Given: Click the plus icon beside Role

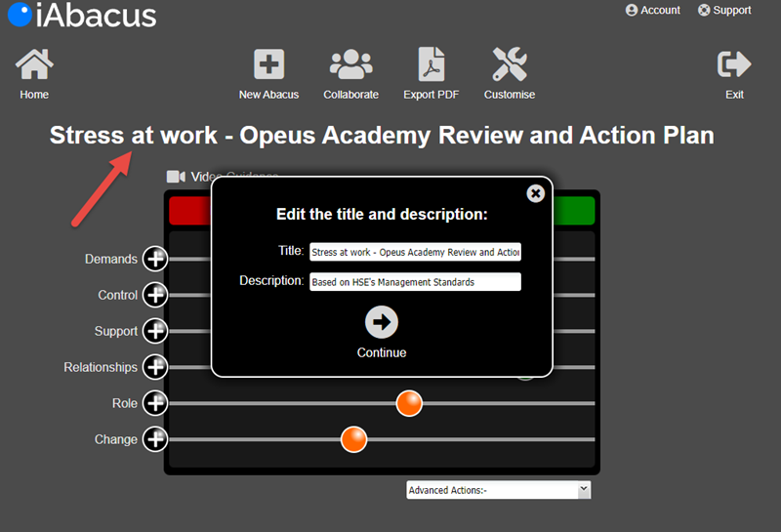Looking at the screenshot, I should pos(155,403).
